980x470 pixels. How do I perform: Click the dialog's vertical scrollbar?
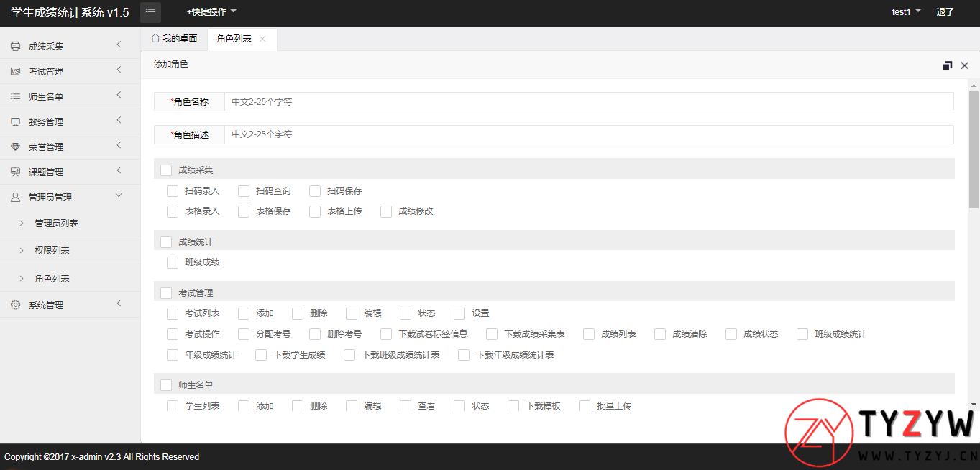(x=974, y=149)
